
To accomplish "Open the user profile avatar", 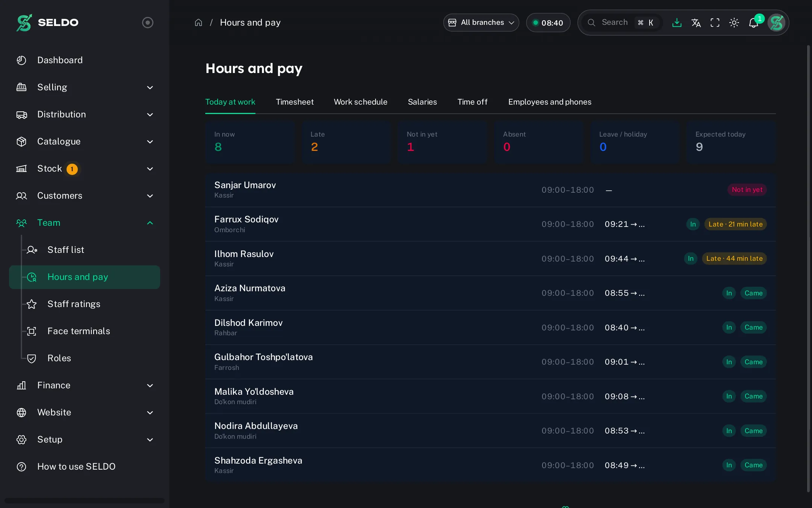I will tap(776, 23).
